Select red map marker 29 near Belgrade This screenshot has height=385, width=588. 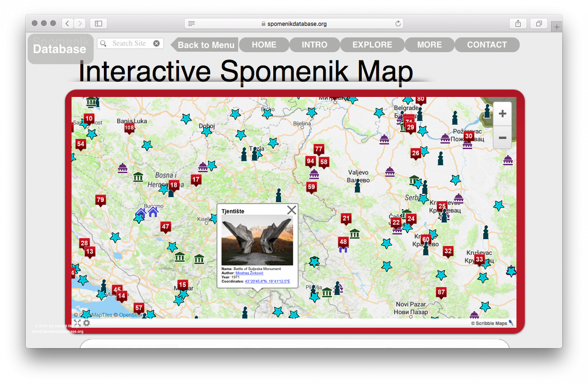[x=410, y=128]
